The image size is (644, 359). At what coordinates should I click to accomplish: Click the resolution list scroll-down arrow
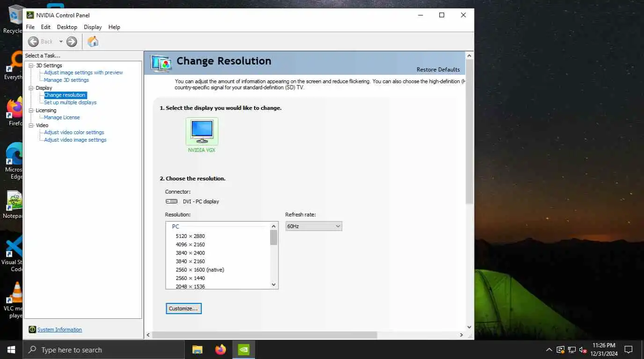click(x=274, y=284)
